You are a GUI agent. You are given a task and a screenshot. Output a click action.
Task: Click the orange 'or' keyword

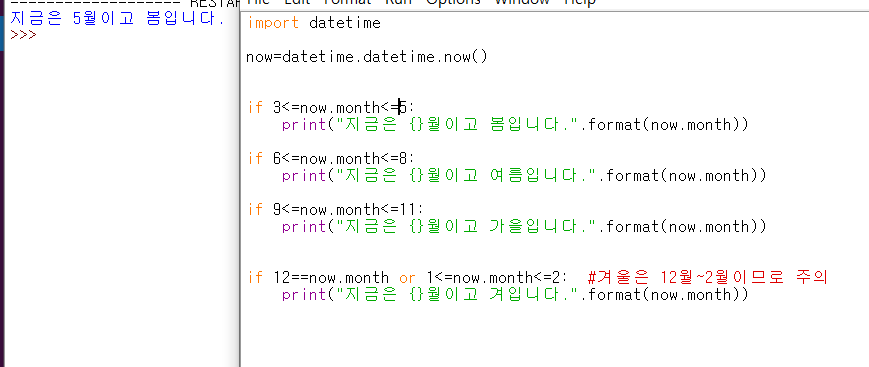(x=407, y=277)
